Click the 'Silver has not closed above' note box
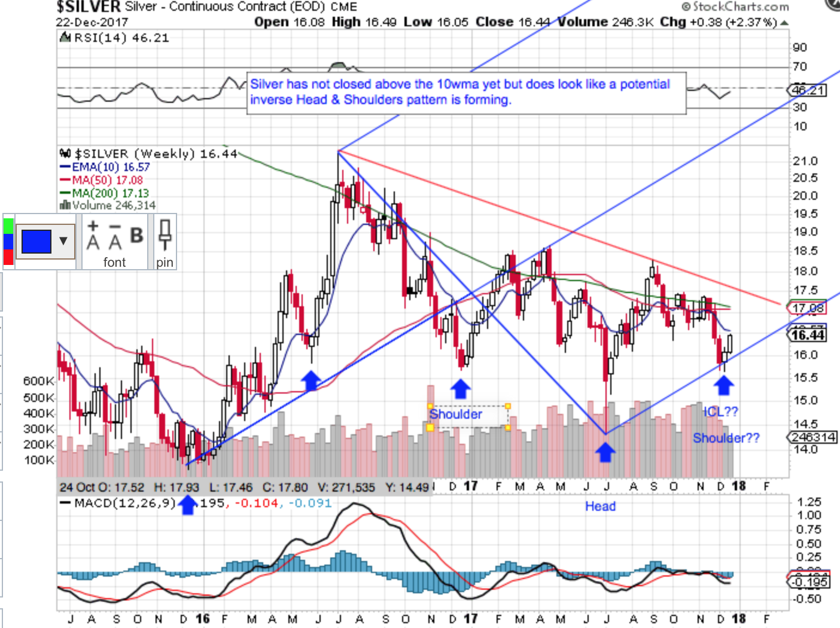 [467, 93]
